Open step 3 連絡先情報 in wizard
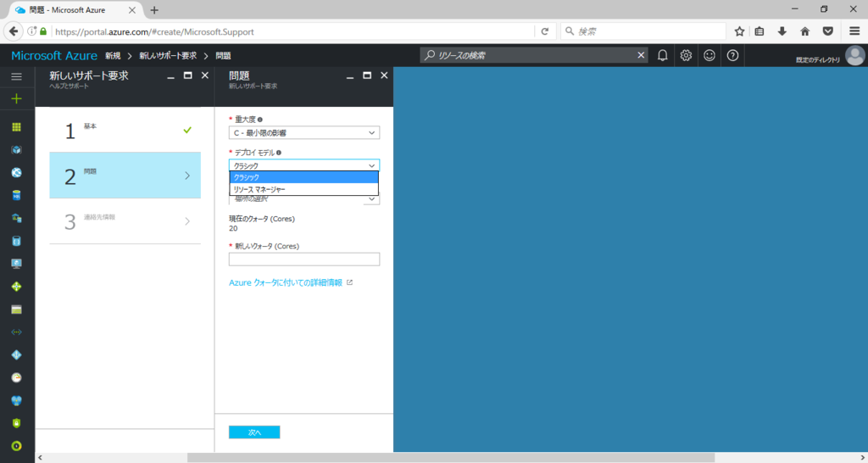Image resolution: width=868 pixels, height=463 pixels. [x=125, y=221]
